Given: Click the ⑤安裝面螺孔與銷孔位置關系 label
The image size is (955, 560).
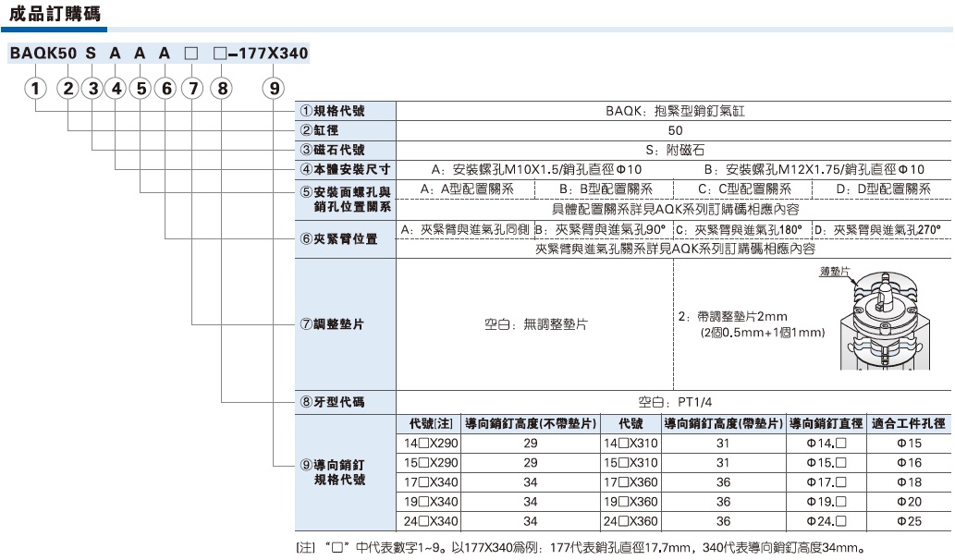Looking at the screenshot, I should tap(346, 199).
